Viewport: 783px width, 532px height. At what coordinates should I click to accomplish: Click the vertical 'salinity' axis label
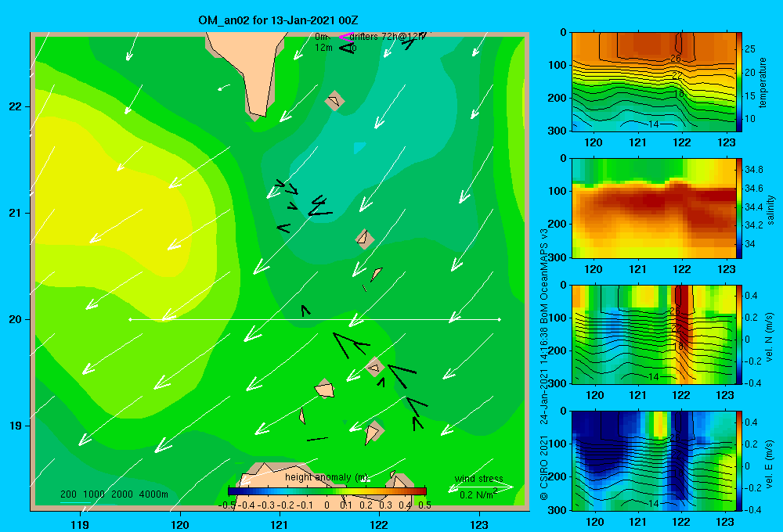(770, 210)
